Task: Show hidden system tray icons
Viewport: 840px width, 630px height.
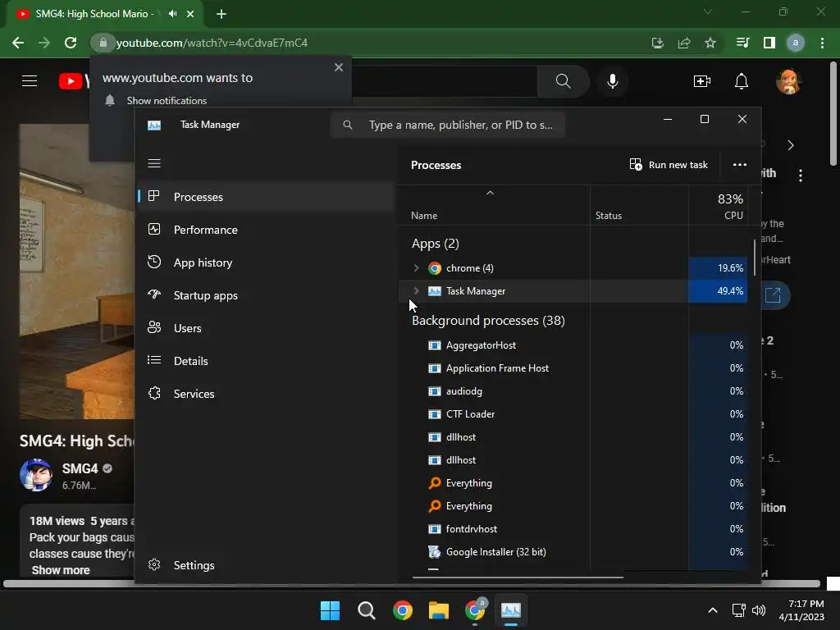Action: 713,610
